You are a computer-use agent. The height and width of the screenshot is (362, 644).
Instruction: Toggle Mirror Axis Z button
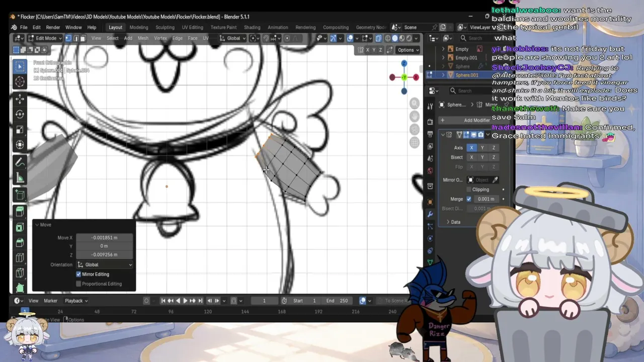click(494, 148)
